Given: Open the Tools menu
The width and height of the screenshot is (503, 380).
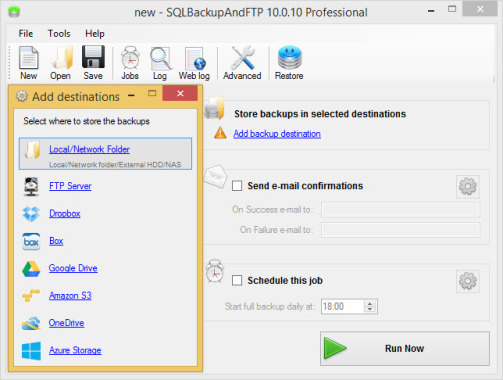Looking at the screenshot, I should (59, 34).
